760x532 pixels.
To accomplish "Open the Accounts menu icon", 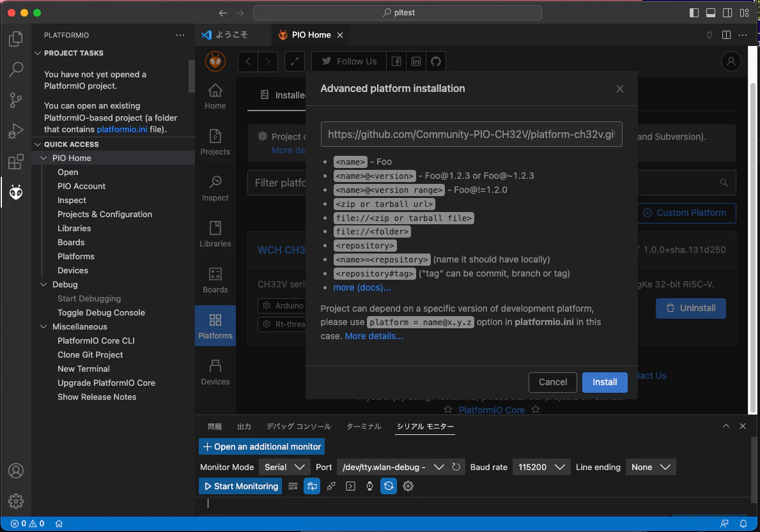I will 15,471.
